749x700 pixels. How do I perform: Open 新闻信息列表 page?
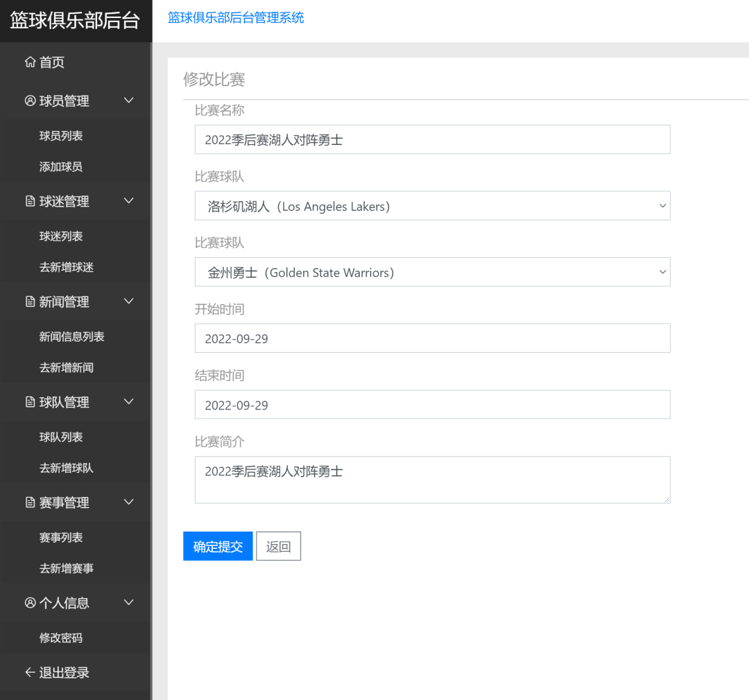tap(71, 337)
